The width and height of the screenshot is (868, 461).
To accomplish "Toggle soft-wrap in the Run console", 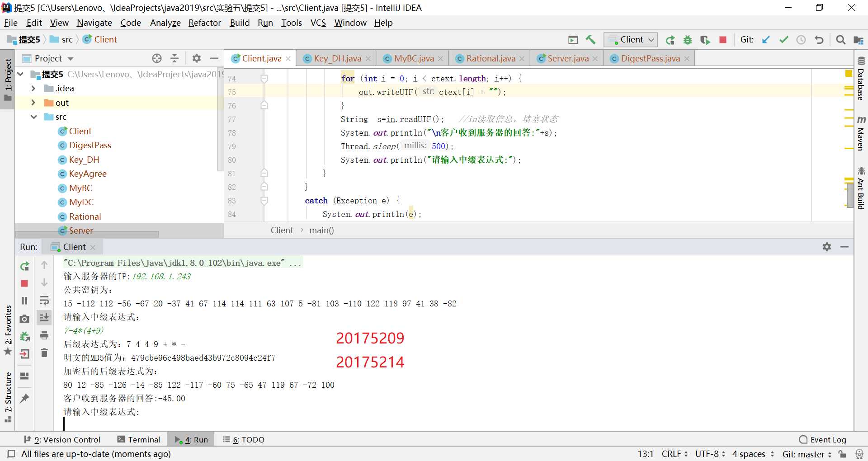I will coord(44,301).
